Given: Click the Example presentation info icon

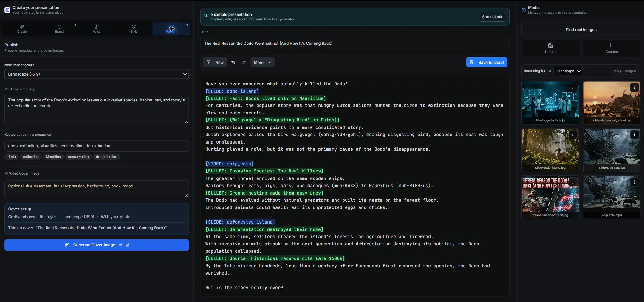Looking at the screenshot, I should click(x=206, y=15).
